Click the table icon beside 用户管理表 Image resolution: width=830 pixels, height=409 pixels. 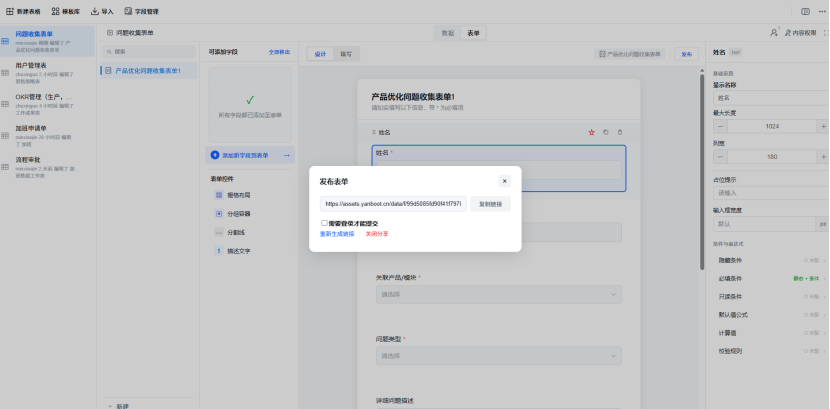5,73
